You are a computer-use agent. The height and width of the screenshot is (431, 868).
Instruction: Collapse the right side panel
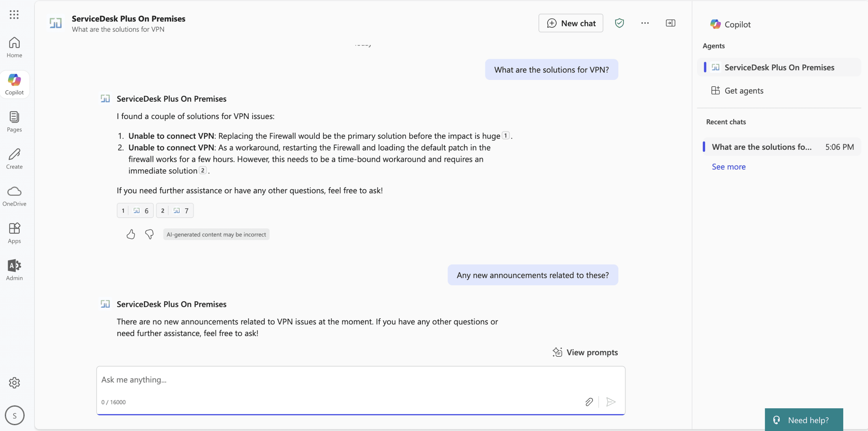[671, 23]
